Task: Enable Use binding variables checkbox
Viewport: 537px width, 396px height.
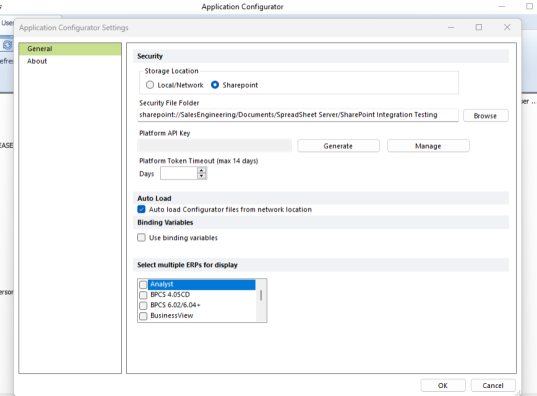Action: coord(141,237)
